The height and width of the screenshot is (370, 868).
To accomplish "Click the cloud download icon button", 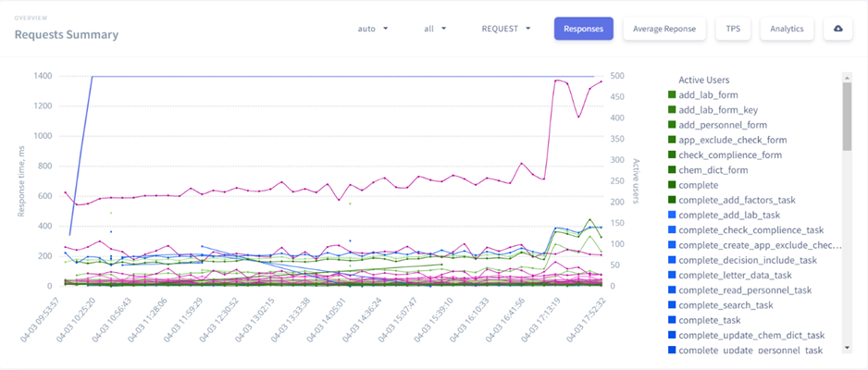I will pos(837,29).
